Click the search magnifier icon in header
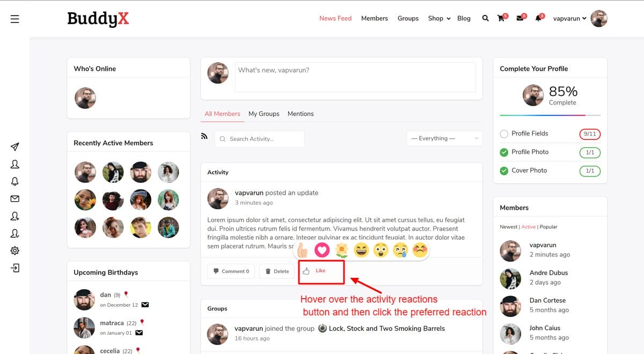644x354 pixels. [485, 18]
